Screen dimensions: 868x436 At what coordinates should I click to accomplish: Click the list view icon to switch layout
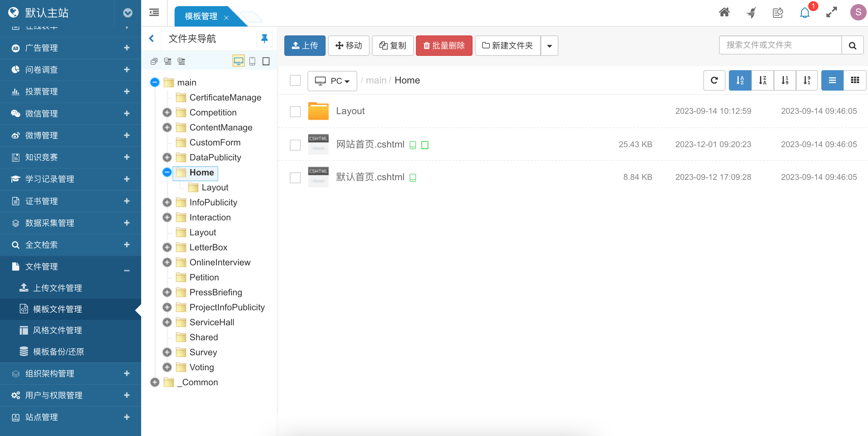(x=832, y=80)
